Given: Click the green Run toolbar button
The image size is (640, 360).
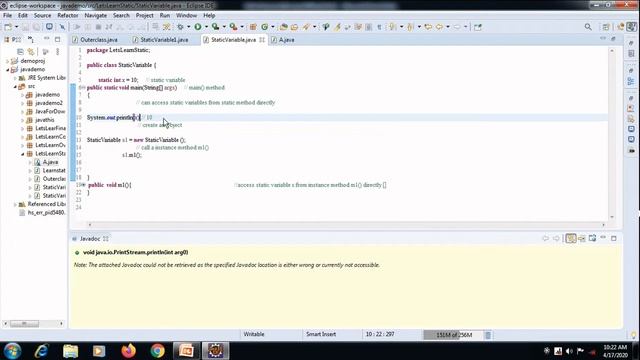Looking at the screenshot, I should 198,27.
